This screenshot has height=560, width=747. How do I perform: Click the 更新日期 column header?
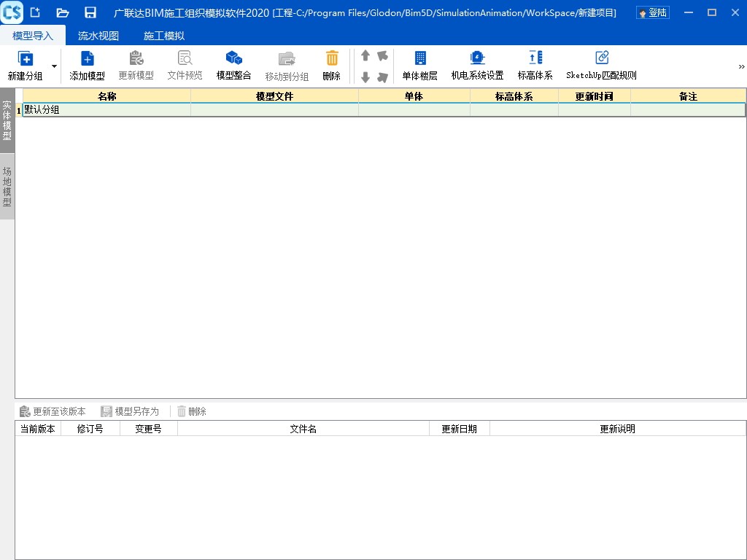460,429
